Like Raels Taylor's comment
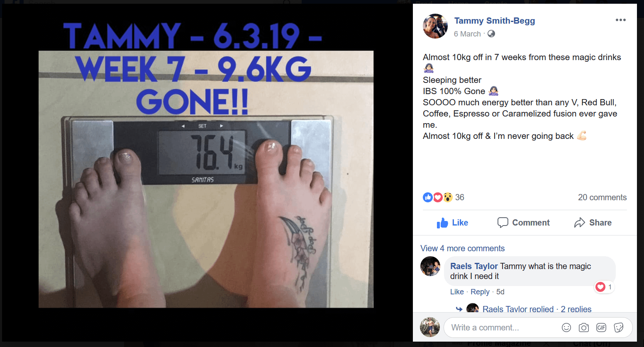This screenshot has width=644, height=347. 457,292
